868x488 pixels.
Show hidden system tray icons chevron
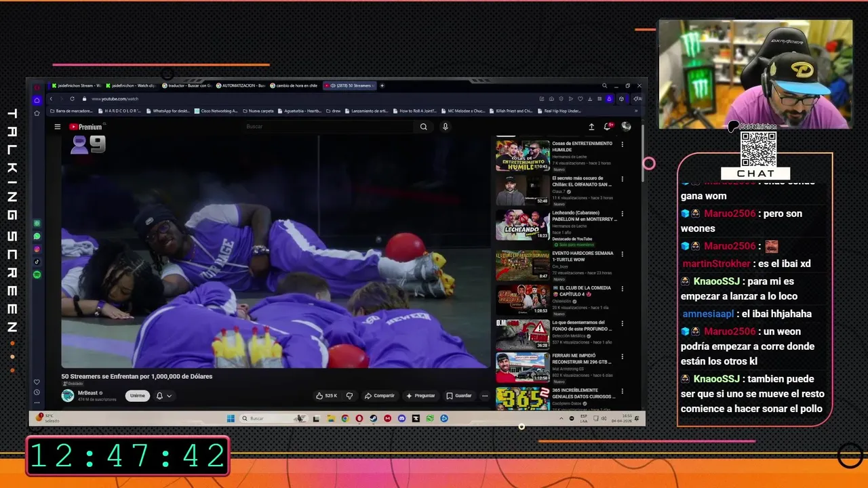pyautogui.click(x=561, y=418)
